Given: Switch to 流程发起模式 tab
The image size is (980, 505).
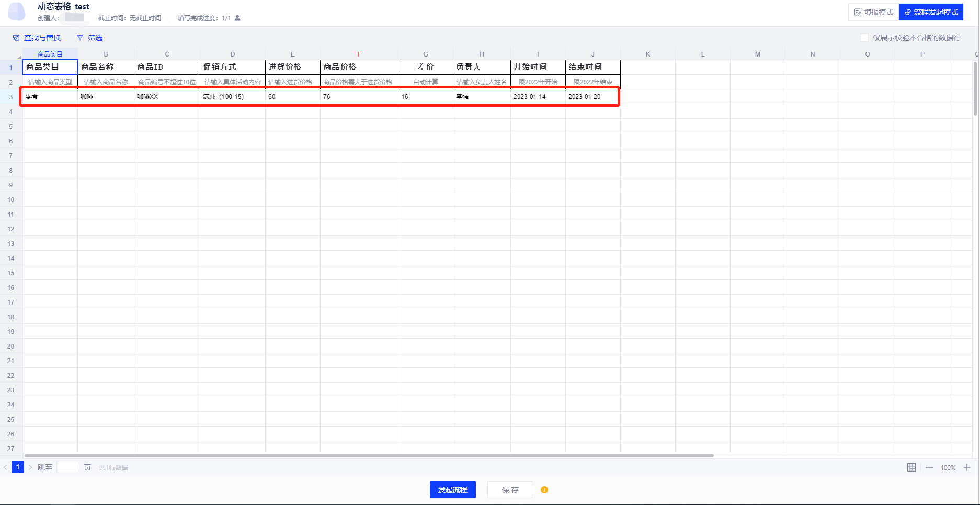Looking at the screenshot, I should click(x=931, y=12).
